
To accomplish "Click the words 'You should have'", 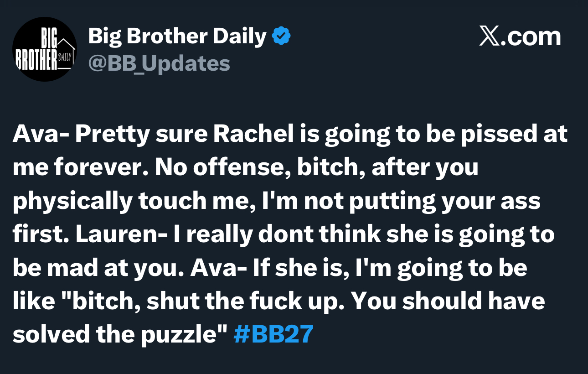I will pyautogui.click(x=448, y=301).
